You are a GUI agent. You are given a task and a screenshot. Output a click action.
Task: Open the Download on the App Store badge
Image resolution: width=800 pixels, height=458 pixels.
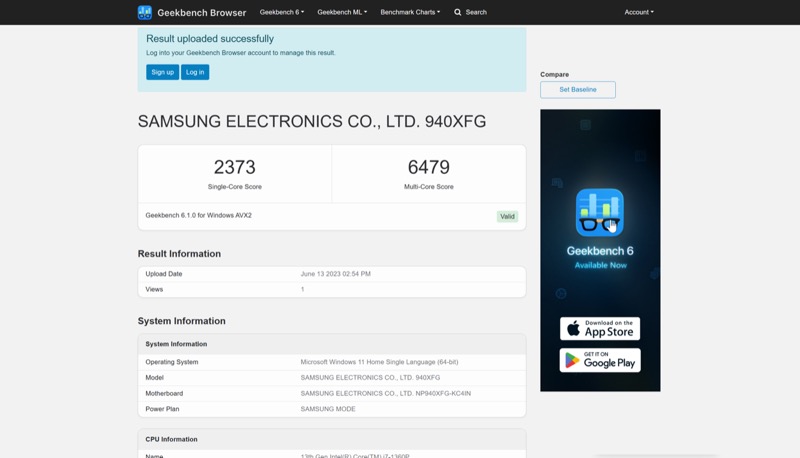coord(600,328)
